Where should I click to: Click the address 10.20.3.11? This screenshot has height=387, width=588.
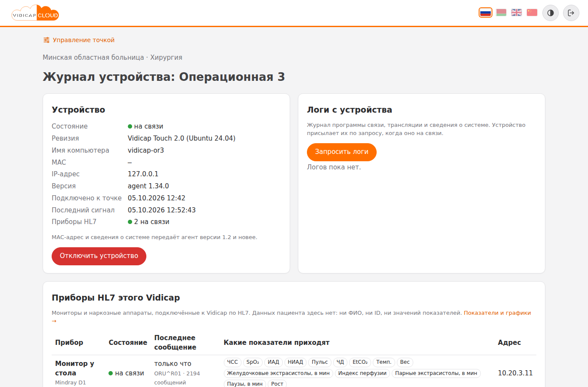pos(515,373)
